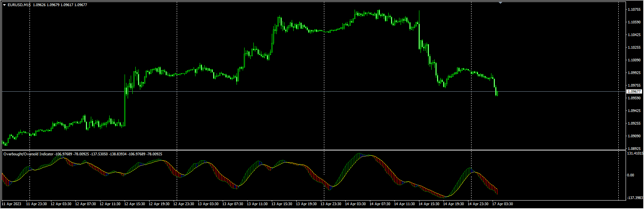This screenshot has height=209, width=644.
Task: Click the 1.10755 price scale label
Action: point(634,10)
